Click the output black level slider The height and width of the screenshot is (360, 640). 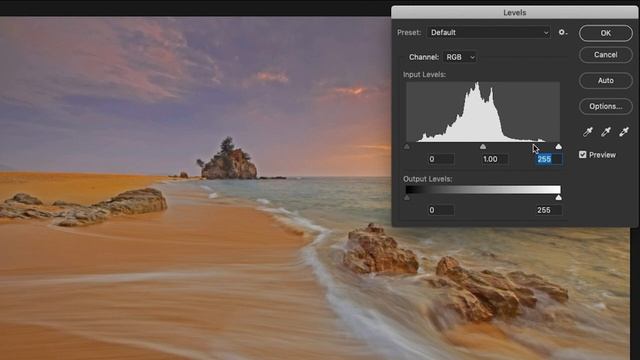[x=407, y=198]
